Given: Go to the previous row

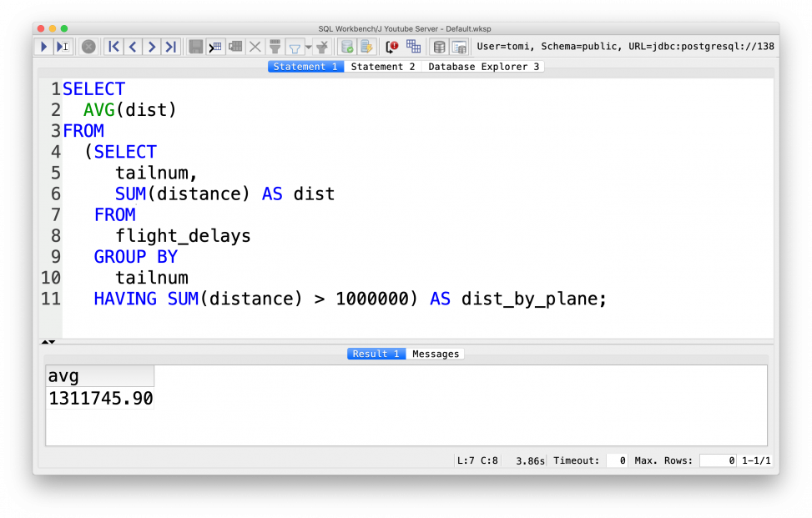Looking at the screenshot, I should [133, 46].
